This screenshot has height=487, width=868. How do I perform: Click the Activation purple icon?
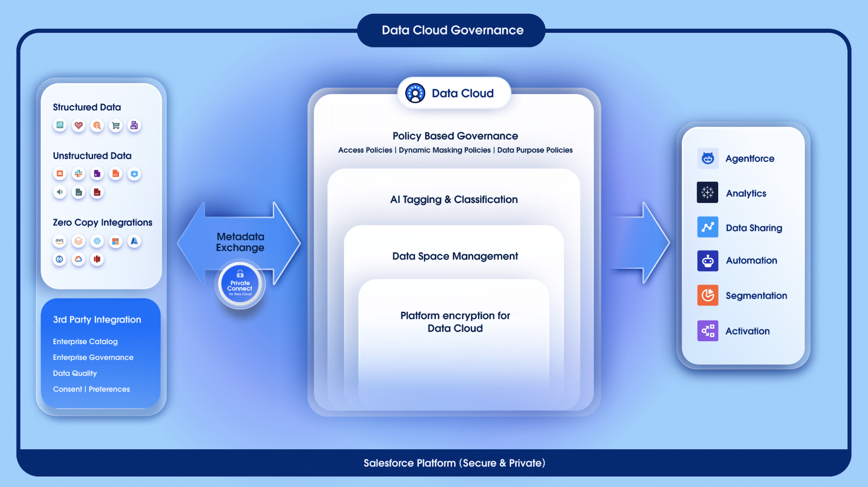[x=707, y=331]
